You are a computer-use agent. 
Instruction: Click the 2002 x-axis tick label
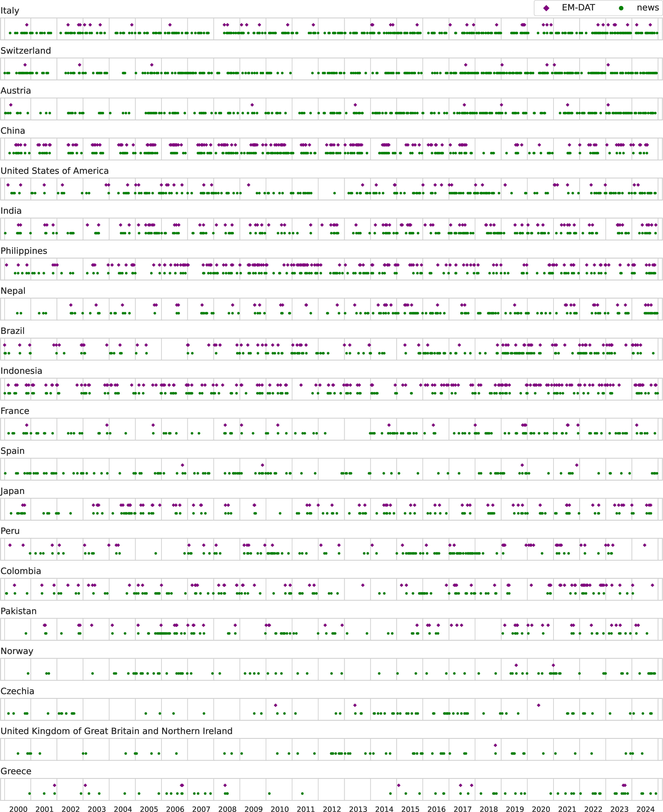tap(71, 809)
